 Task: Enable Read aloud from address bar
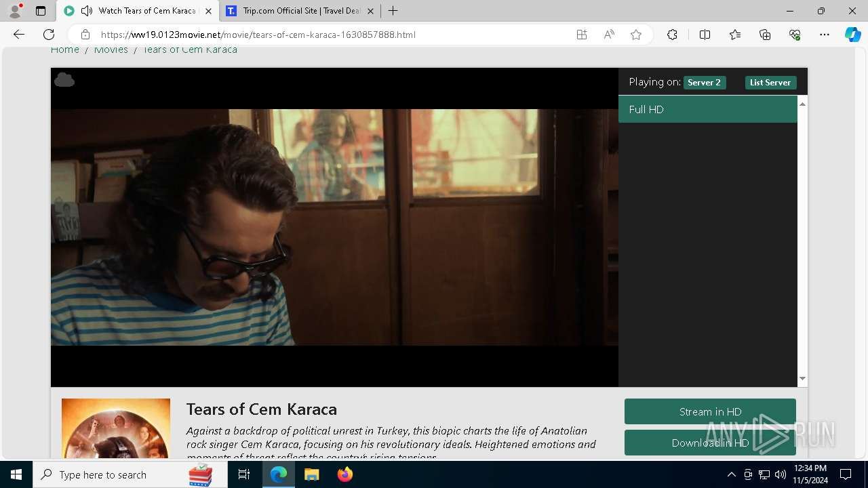pos(609,35)
